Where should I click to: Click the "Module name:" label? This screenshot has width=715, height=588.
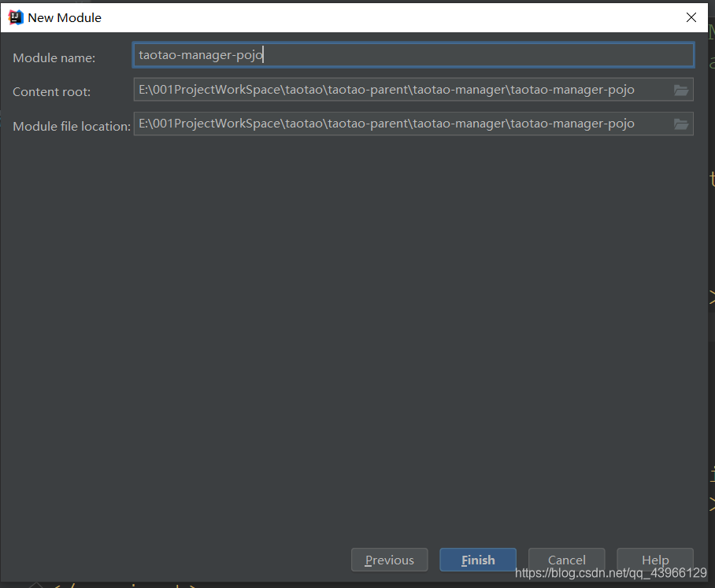pos(54,58)
